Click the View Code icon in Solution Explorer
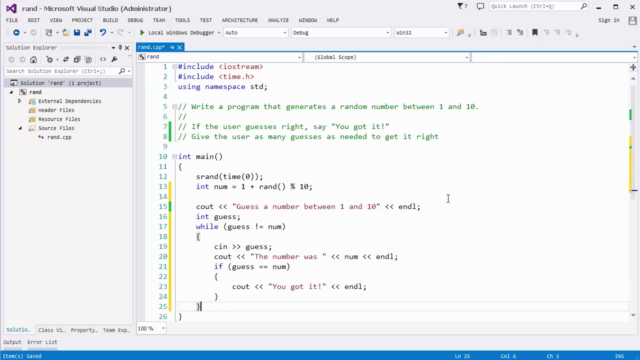 [x=103, y=60]
